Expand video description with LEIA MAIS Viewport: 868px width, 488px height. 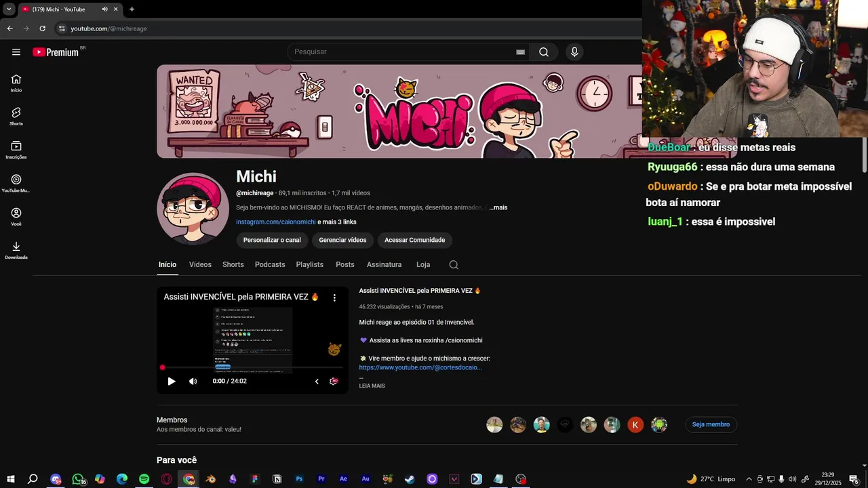pos(372,386)
